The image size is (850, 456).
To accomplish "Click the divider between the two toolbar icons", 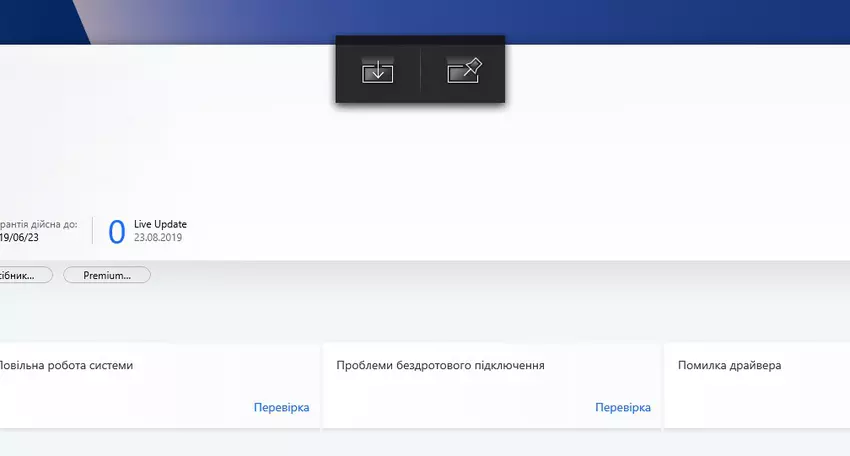I will click(421, 71).
